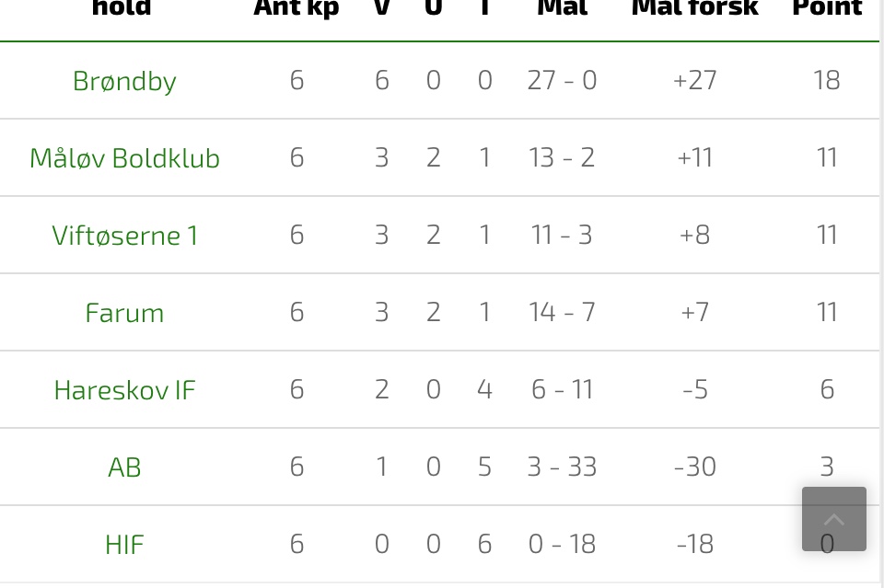Open the Måløv Boldklub team link
884x588 pixels.
124,157
